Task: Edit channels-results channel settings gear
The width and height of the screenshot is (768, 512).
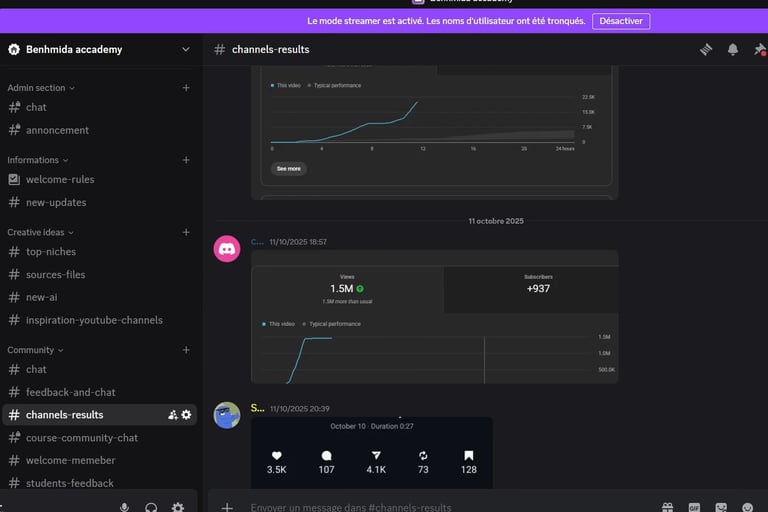Action: [x=187, y=415]
